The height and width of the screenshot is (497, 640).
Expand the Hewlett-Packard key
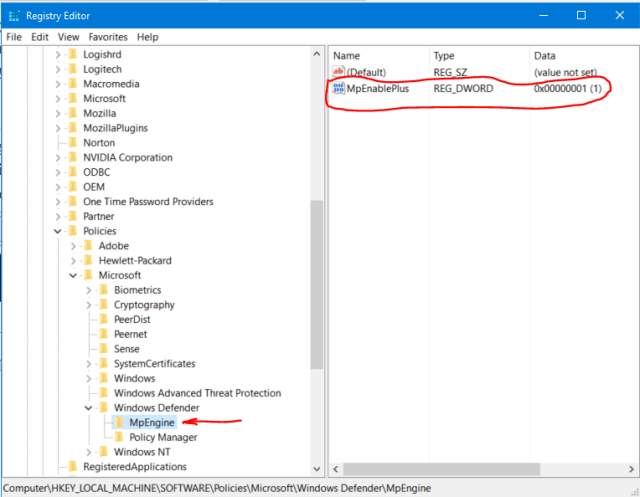point(73,261)
